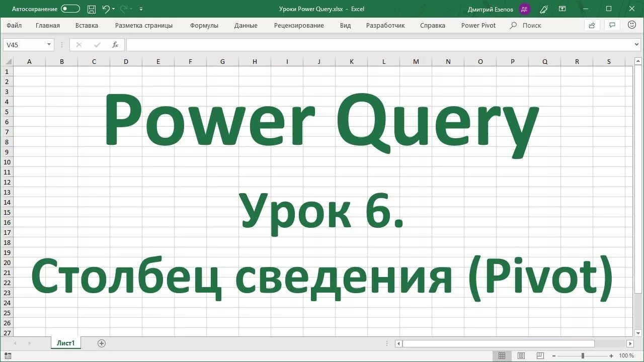Click the formula bar cancel X

(x=78, y=45)
